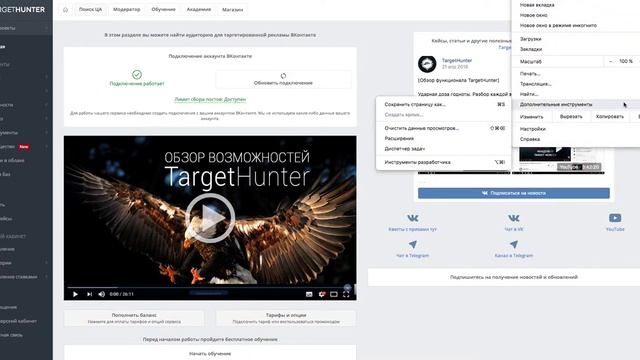Screen dimensions: 640x360
Task: Click the TARGETHUNTER logo in sidebar
Action: point(22,9)
